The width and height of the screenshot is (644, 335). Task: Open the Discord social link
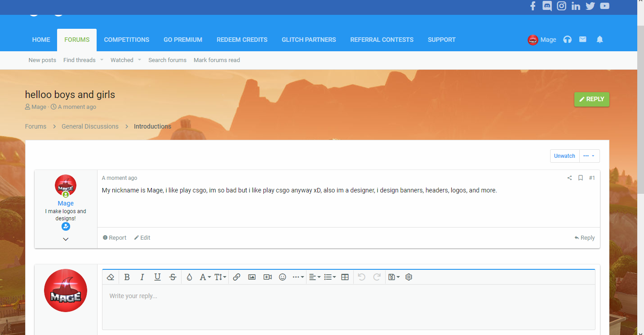pos(547,6)
